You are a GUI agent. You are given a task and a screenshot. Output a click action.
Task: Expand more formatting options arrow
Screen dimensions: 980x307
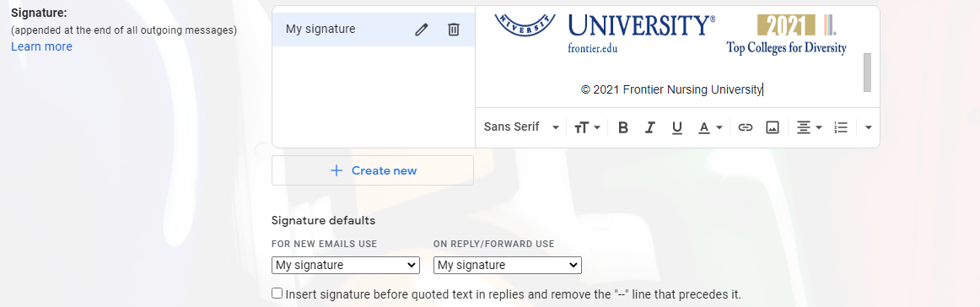[868, 127]
